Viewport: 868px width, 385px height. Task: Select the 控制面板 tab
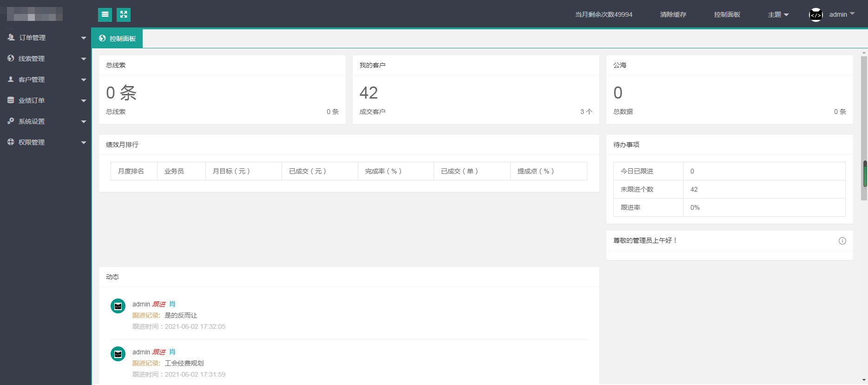tap(118, 39)
